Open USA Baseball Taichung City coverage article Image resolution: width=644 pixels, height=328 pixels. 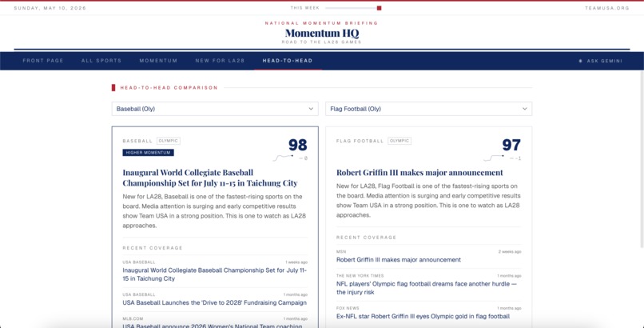(215, 274)
